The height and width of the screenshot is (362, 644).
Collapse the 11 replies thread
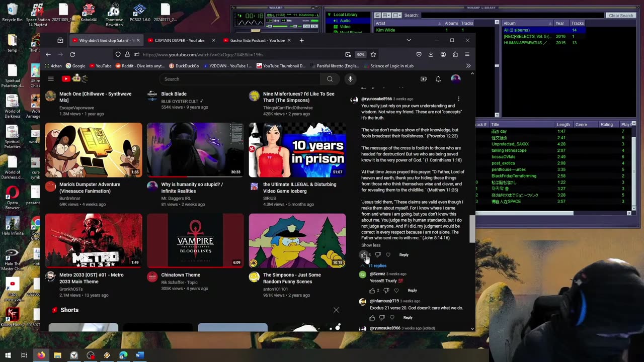tap(374, 265)
